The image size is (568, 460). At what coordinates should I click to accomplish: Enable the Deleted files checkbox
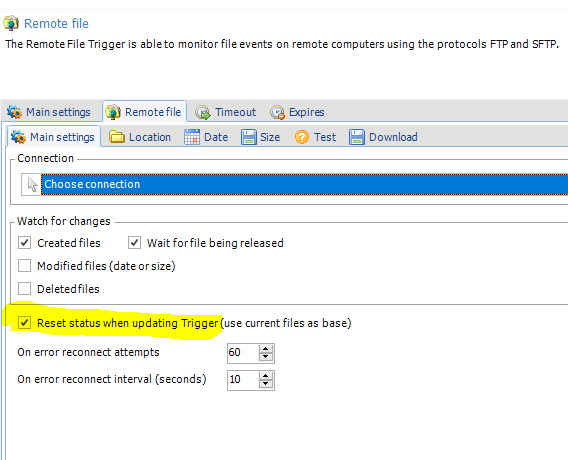pyautogui.click(x=24, y=289)
